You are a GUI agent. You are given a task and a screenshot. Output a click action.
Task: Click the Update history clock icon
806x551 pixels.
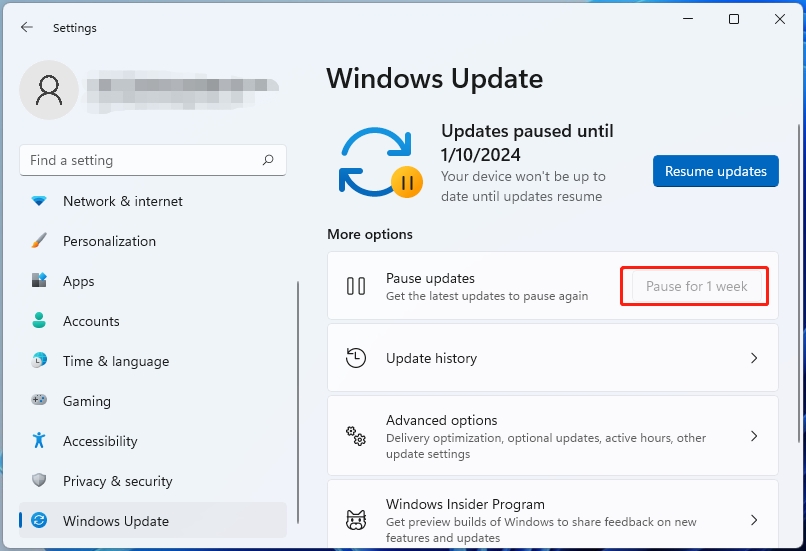[356, 358]
